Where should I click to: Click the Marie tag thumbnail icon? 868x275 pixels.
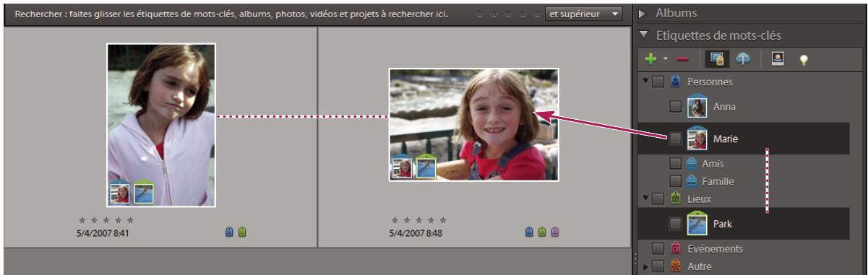pos(697,137)
